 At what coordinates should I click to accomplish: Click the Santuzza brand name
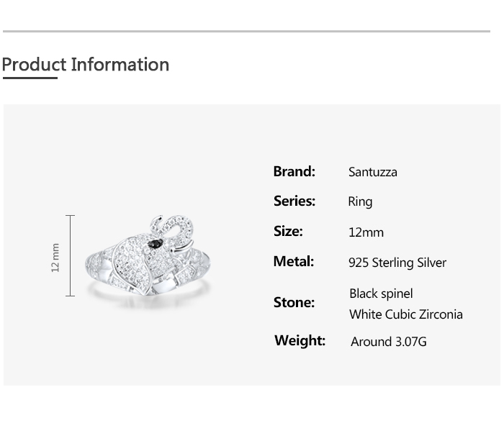[372, 172]
